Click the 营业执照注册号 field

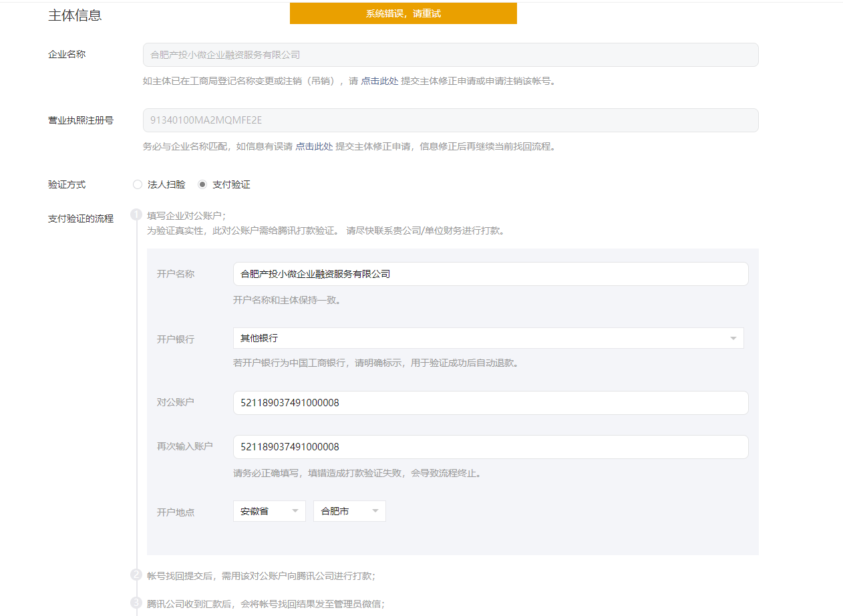[x=451, y=120]
